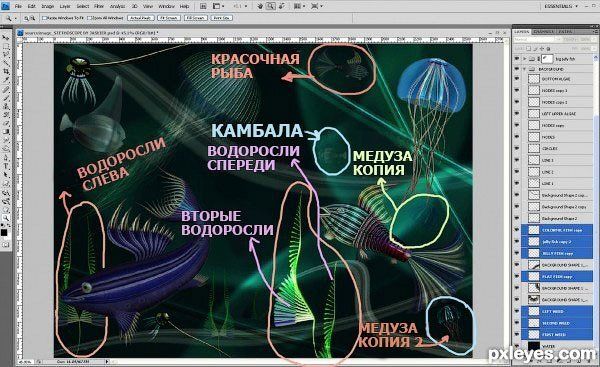This screenshot has width=600, height=367.
Task: Open the Filter menu
Action: point(99,7)
